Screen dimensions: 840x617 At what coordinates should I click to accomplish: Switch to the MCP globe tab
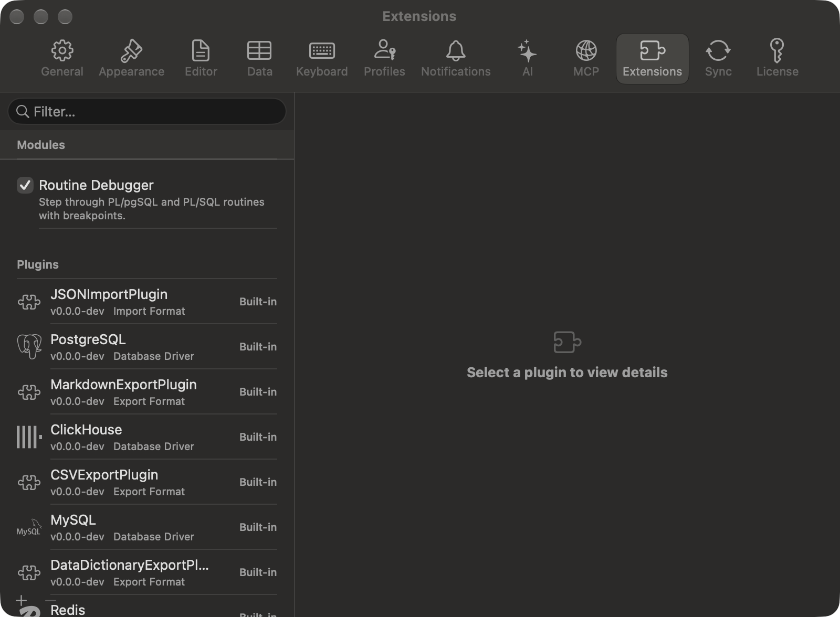pos(586,59)
